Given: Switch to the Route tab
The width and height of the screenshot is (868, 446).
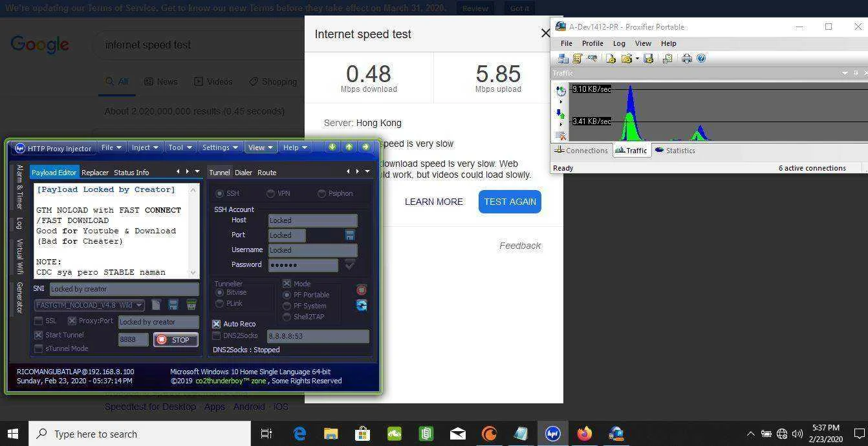Looking at the screenshot, I should coord(266,173).
